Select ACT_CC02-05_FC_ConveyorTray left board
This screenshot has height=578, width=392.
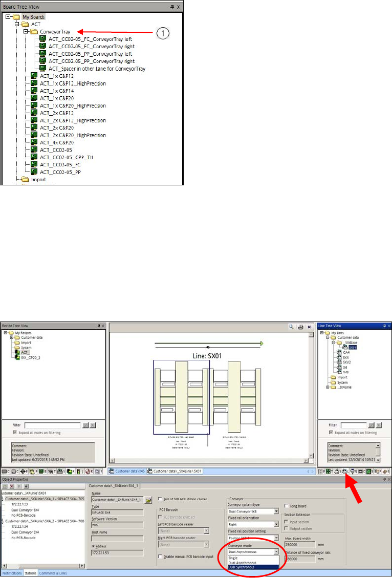pos(90,39)
